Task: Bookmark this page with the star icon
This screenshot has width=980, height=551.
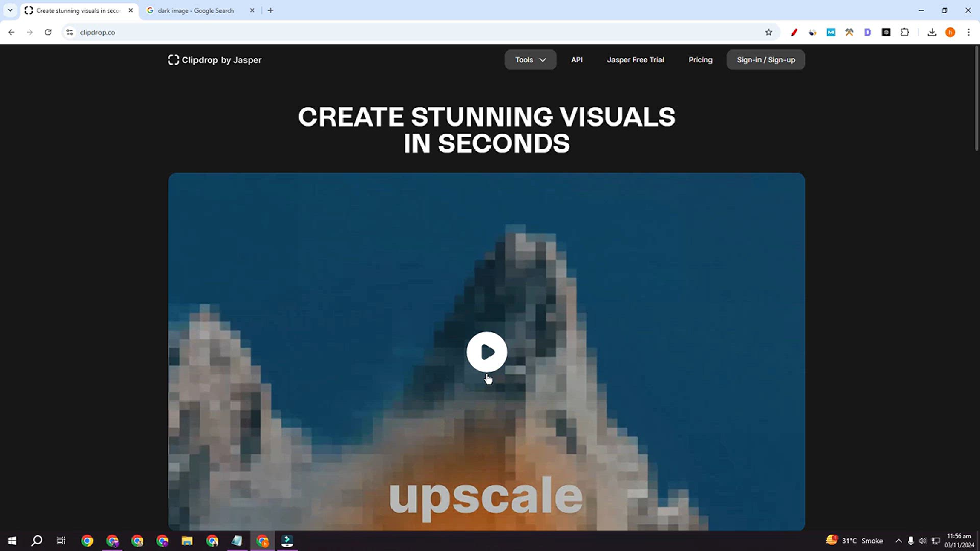Action: [769, 32]
